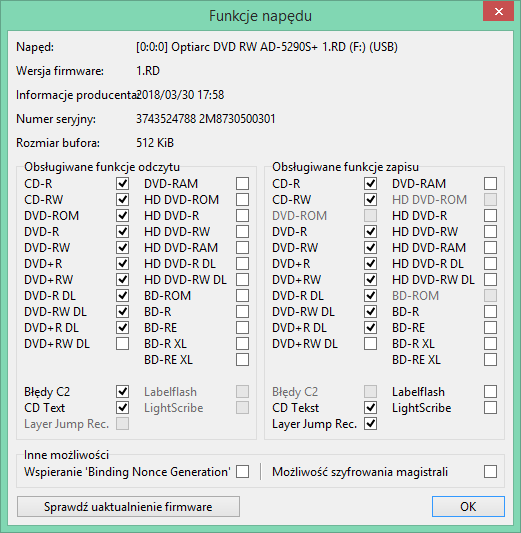Toggle BD-ROM read support checkbox

(242, 296)
